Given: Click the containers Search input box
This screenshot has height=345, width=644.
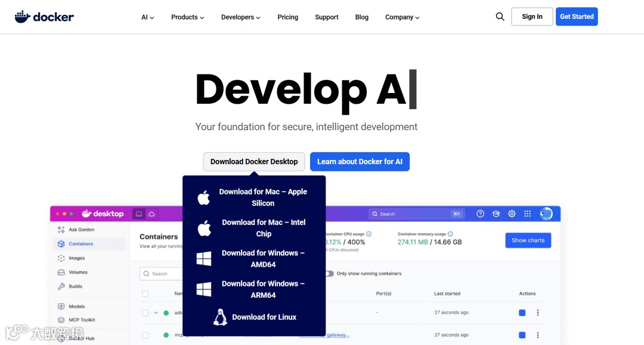Looking at the screenshot, I should [162, 274].
